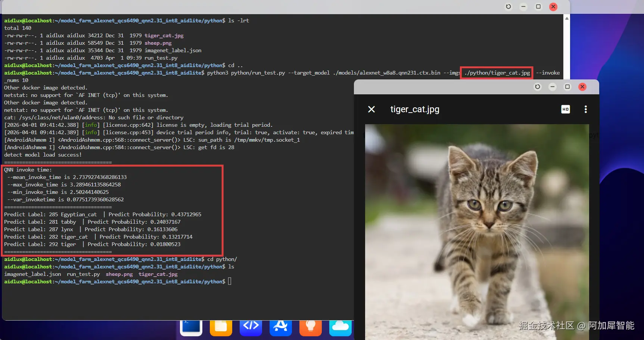Close the image viewer window

point(582,87)
